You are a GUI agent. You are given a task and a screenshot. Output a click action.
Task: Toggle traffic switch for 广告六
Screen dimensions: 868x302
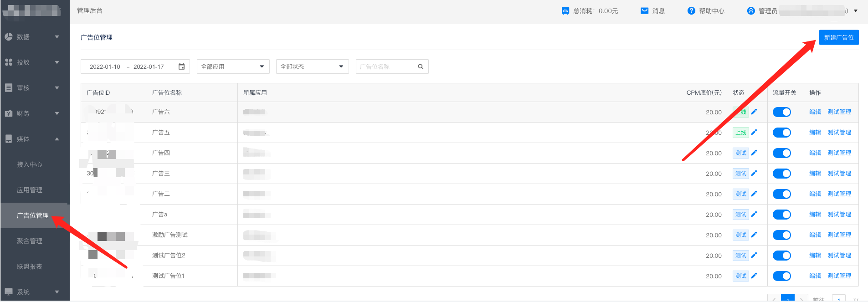point(781,112)
